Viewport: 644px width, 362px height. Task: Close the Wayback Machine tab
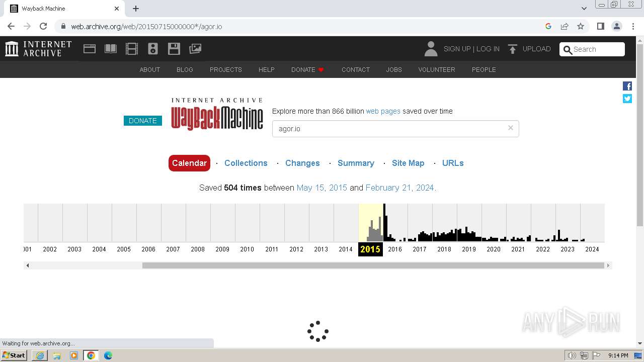[117, 9]
